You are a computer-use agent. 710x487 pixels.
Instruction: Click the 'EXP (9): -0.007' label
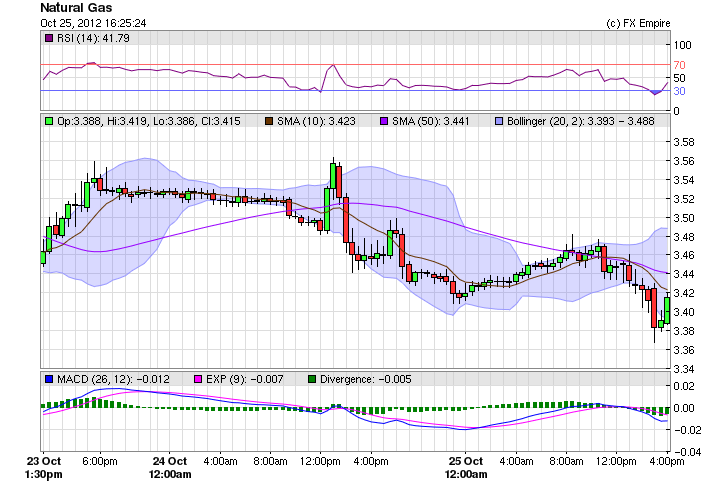pos(245,379)
